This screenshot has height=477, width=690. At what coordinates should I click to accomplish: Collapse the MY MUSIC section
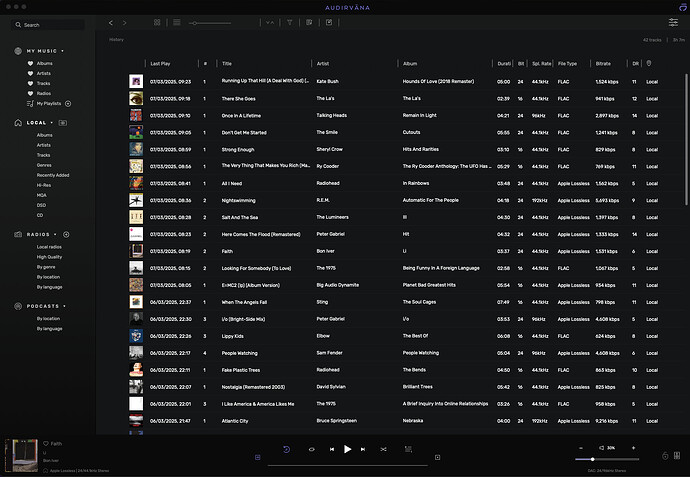(x=62, y=51)
